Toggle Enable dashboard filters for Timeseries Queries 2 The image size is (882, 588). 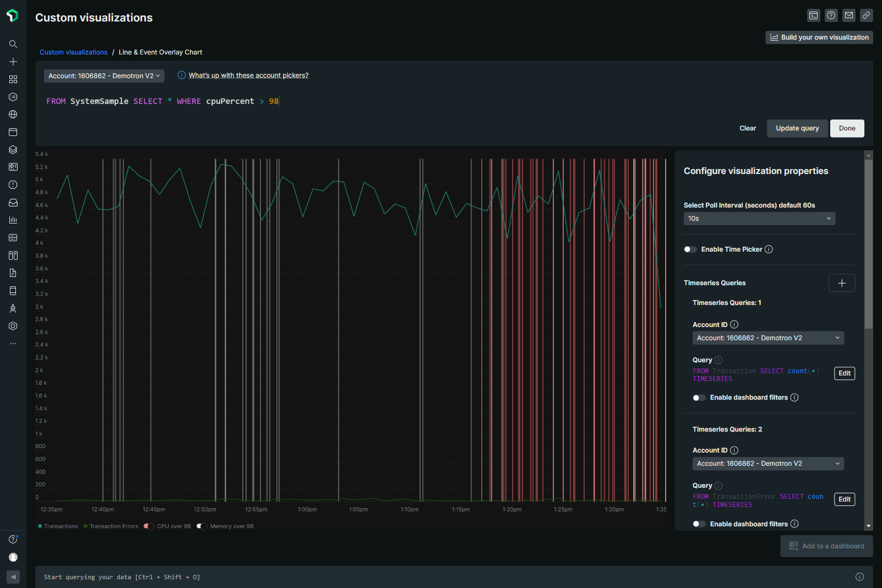699,524
